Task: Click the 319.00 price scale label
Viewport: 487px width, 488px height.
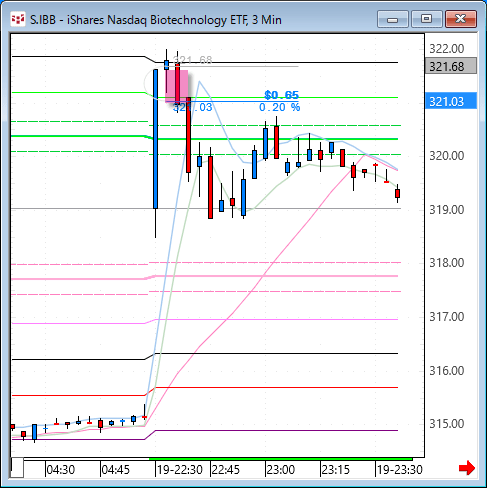Action: 446,210
